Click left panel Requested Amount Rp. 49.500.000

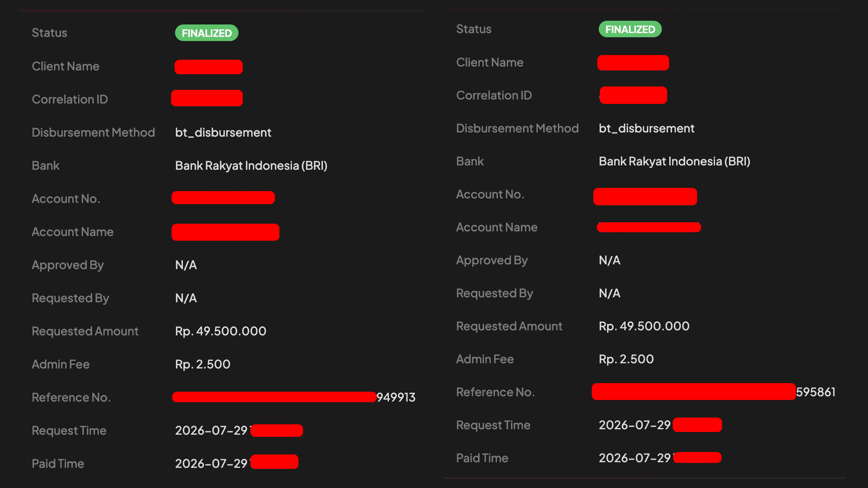click(x=221, y=331)
